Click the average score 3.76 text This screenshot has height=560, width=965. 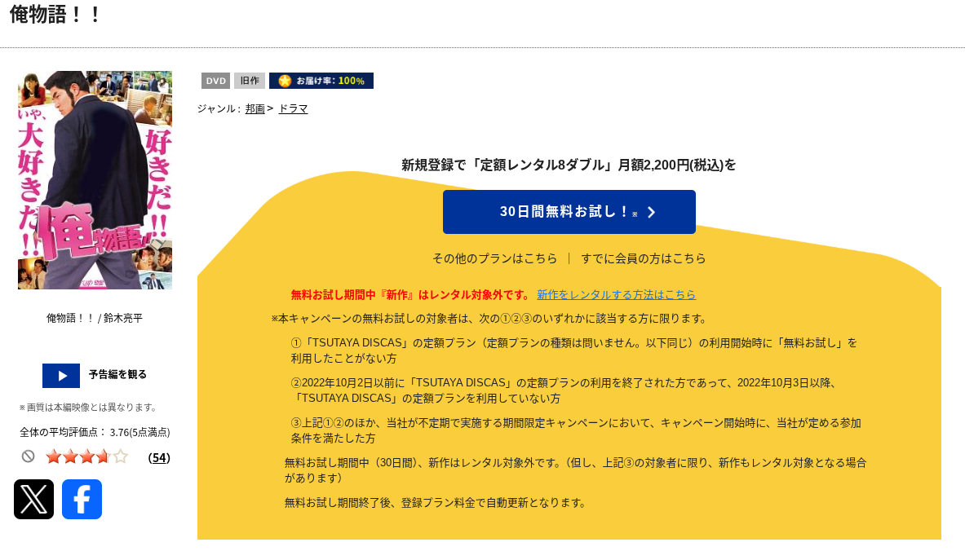click(x=95, y=433)
